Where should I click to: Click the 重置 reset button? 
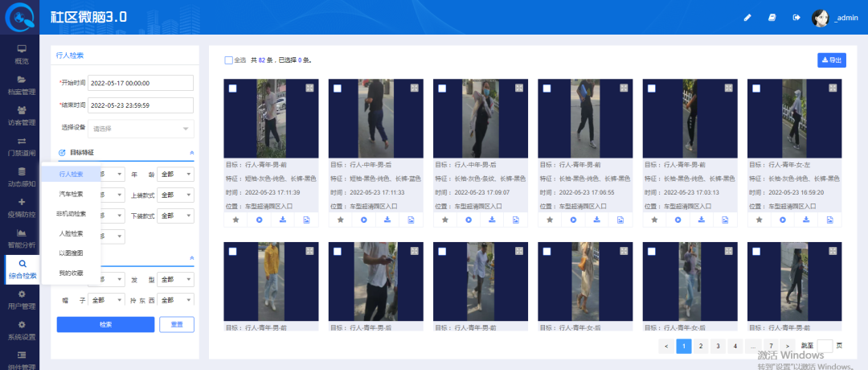[177, 325]
